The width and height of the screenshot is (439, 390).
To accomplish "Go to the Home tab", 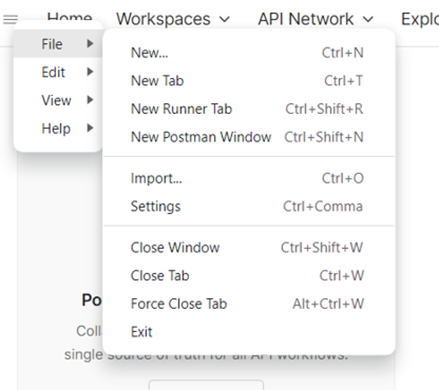I will (69, 17).
